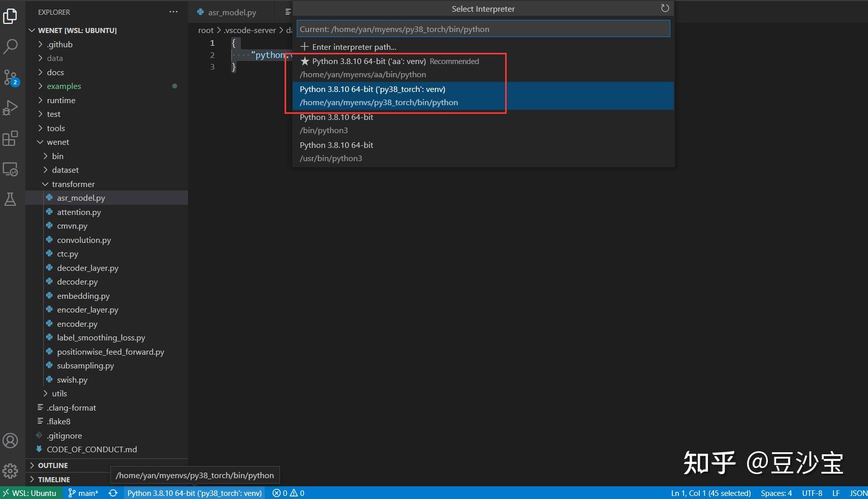Switch to the asr_model.py tab

click(x=231, y=12)
